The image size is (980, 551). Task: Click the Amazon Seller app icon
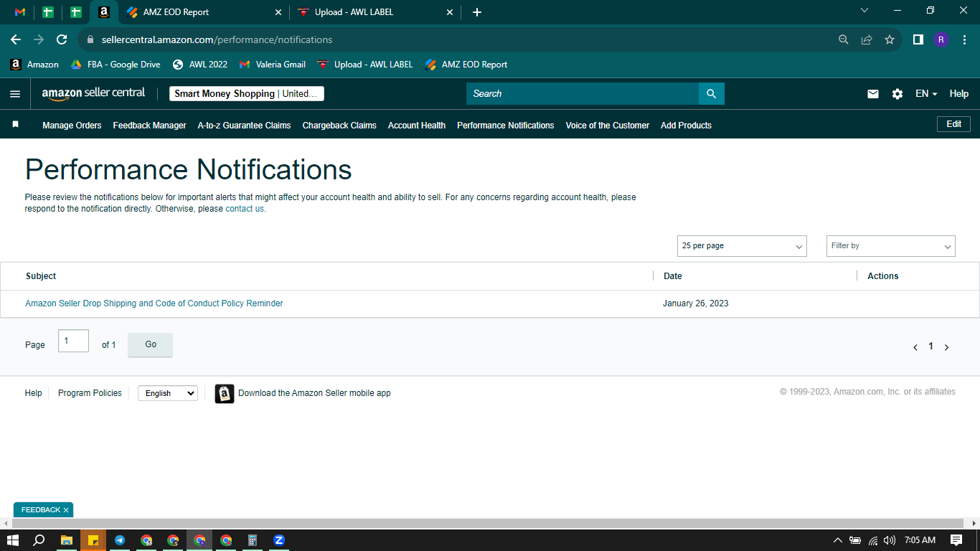225,393
